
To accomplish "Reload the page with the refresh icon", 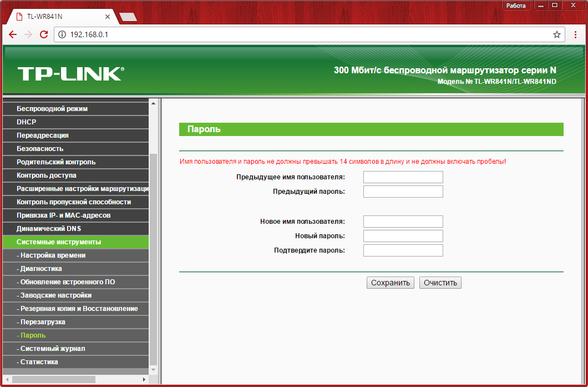I will (44, 34).
